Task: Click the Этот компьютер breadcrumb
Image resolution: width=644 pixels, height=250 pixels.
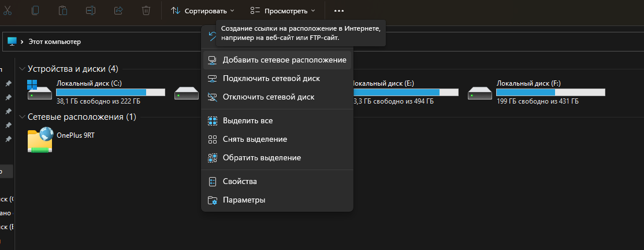Action: [x=55, y=42]
